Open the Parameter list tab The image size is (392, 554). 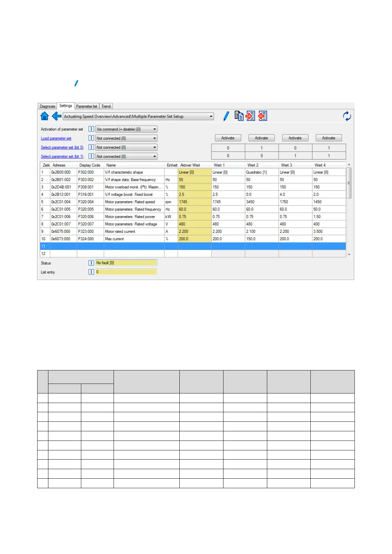pyautogui.click(x=87, y=106)
